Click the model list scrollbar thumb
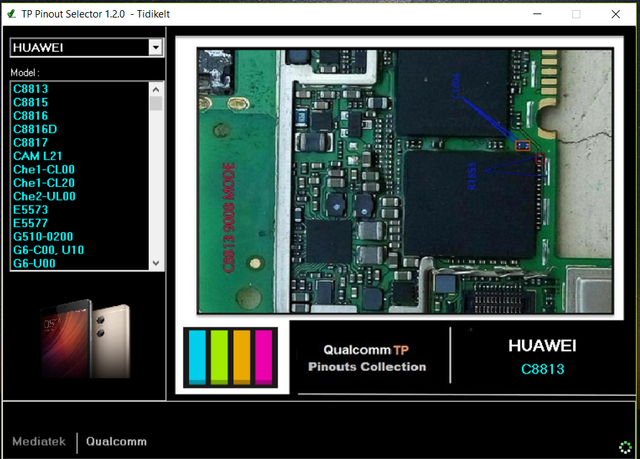This screenshot has height=459, width=640. [156, 103]
